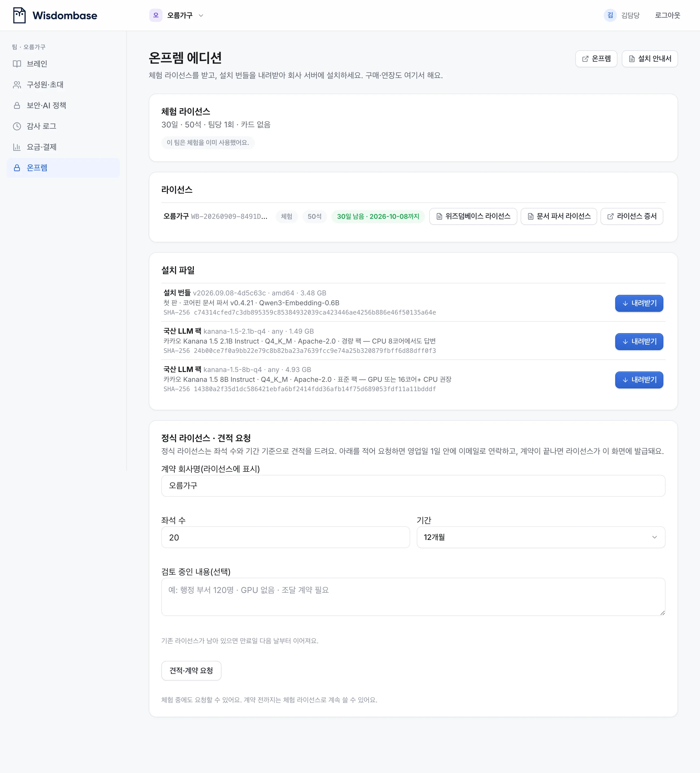Click the 좌석 수 field showing 20
The image size is (700, 773).
(x=285, y=537)
